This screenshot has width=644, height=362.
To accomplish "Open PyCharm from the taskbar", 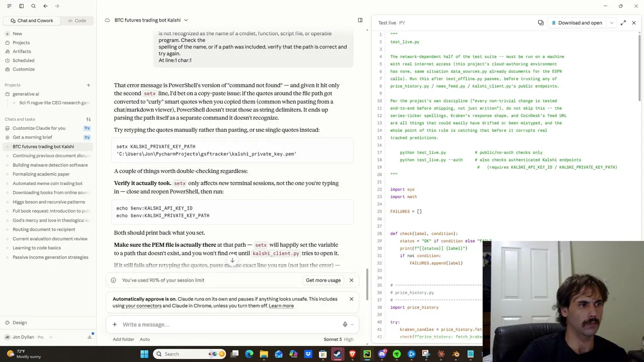I will [x=367, y=354].
